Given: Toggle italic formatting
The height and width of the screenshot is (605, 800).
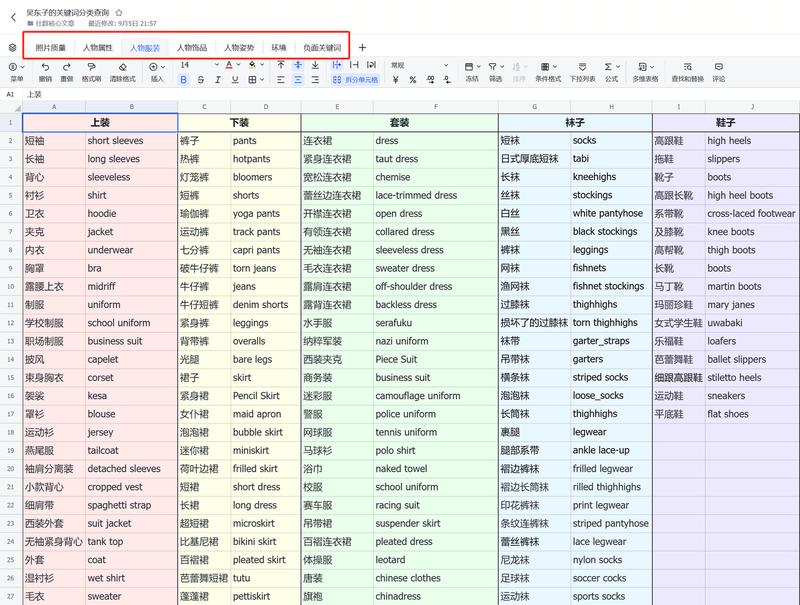Looking at the screenshot, I should tap(218, 78).
